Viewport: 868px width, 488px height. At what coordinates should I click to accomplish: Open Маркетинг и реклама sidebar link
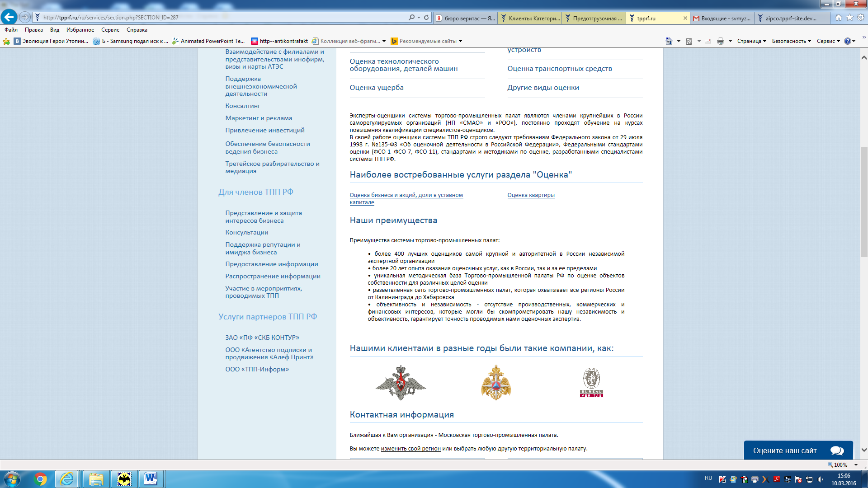(x=259, y=118)
